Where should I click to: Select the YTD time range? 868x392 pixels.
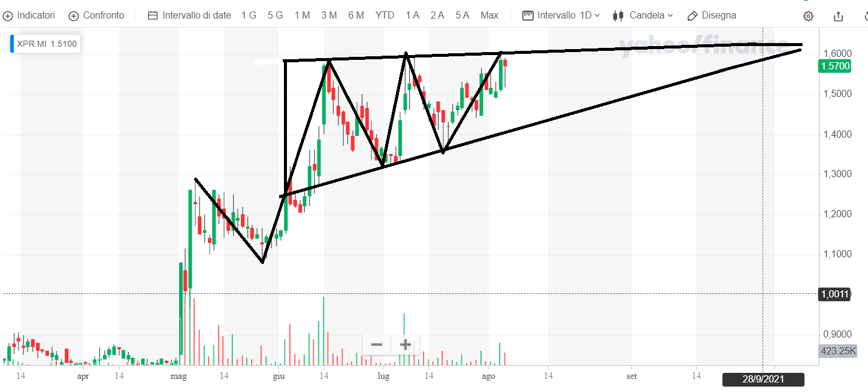pos(385,16)
